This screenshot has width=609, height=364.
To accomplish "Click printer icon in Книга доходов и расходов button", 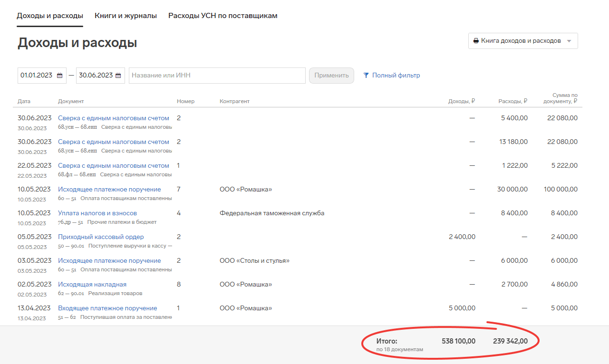I will click(476, 41).
